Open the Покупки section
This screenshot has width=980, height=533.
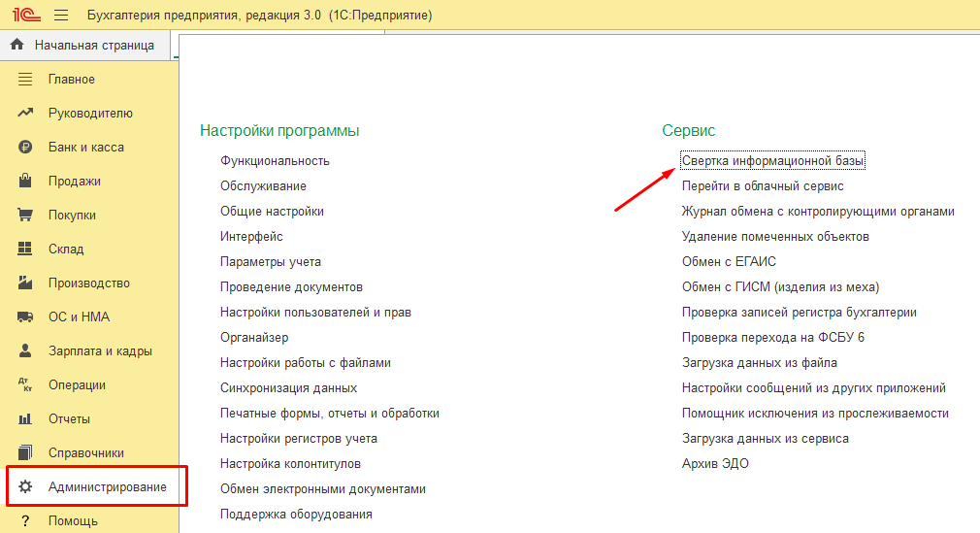72,216
